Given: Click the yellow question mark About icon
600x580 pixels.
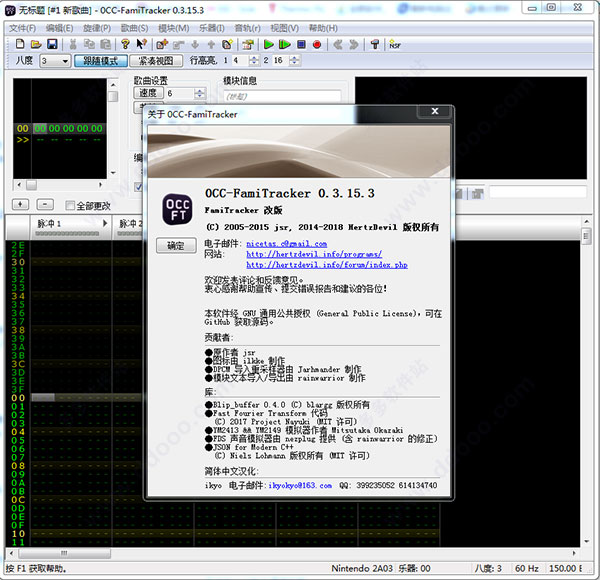Looking at the screenshot, I should [x=125, y=44].
